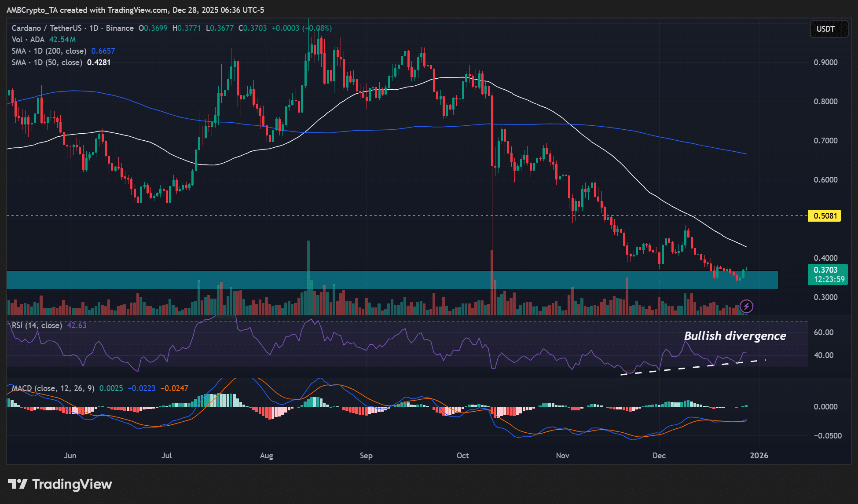Click the Bullish divergence annotation text
The width and height of the screenshot is (858, 504).
coord(735,336)
